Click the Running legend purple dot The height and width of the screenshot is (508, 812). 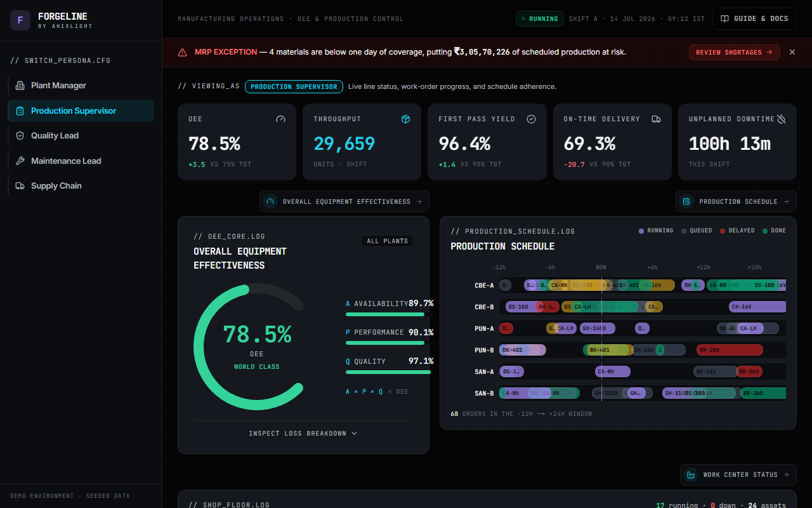coord(641,231)
